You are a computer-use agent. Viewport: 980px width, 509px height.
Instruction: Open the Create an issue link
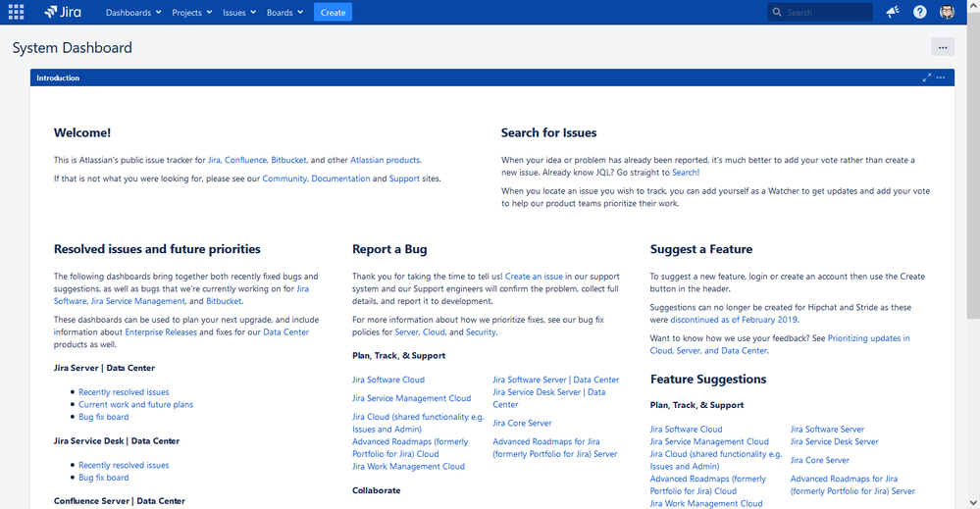pyautogui.click(x=534, y=276)
